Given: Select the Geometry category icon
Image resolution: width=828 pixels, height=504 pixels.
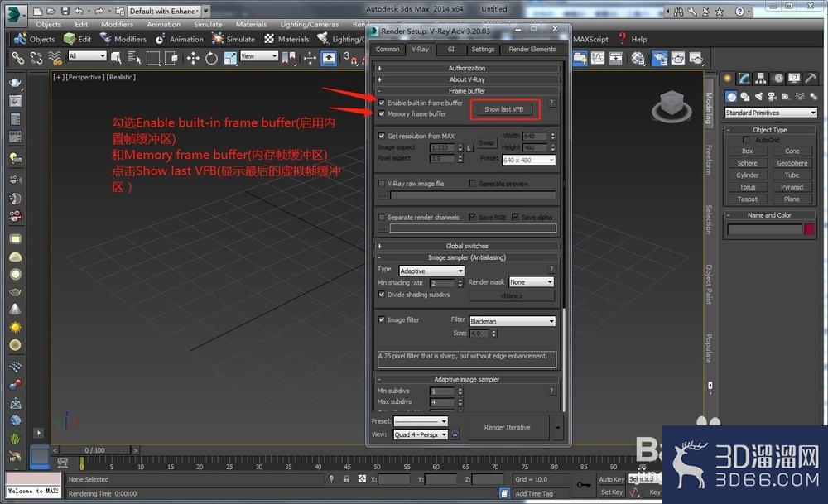Looking at the screenshot, I should (731, 96).
